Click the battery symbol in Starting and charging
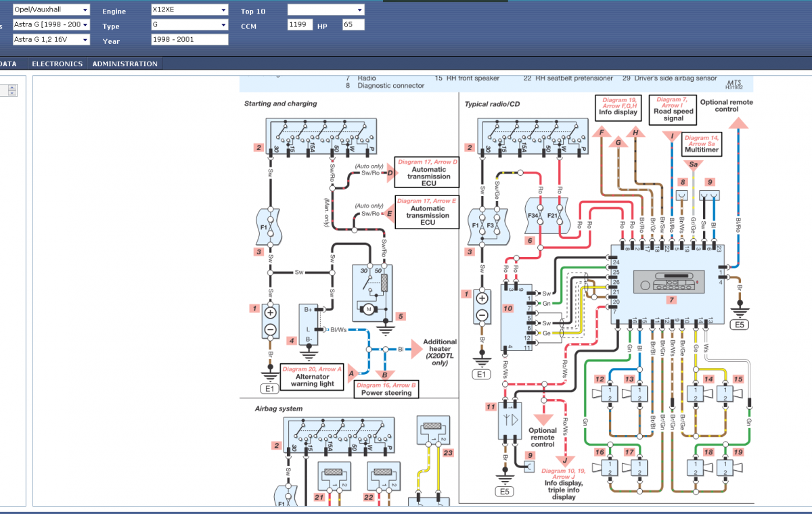The width and height of the screenshot is (812, 514). pos(270,321)
